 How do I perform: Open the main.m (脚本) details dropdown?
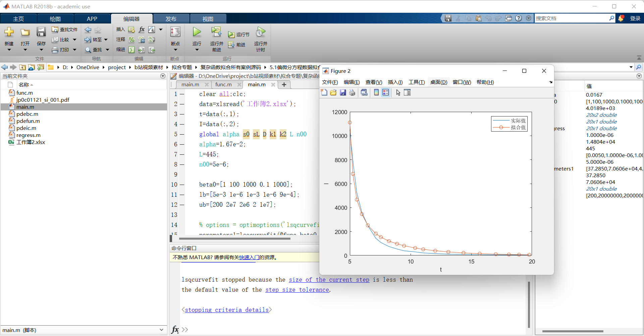tap(161, 330)
